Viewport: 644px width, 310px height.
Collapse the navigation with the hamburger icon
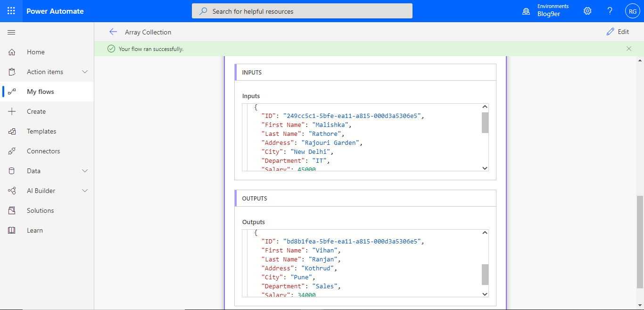click(11, 32)
